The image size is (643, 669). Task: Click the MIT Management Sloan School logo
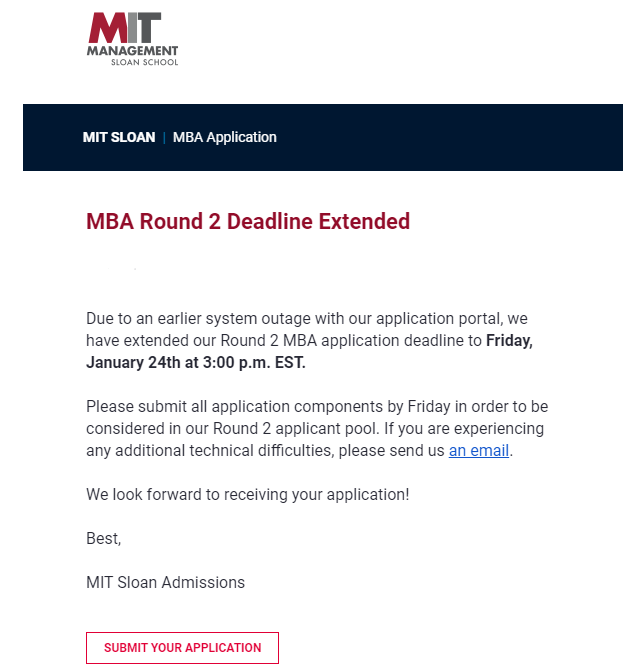coord(133,38)
